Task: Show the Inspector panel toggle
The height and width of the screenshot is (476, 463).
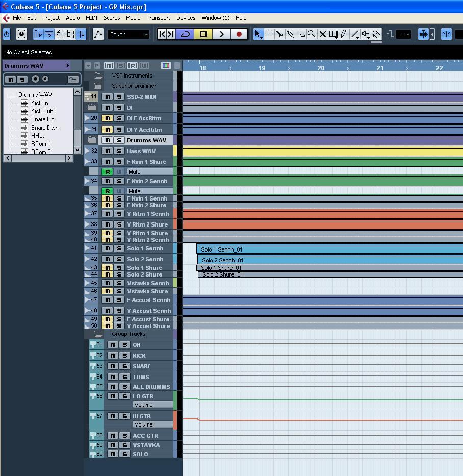Action: 38,34
